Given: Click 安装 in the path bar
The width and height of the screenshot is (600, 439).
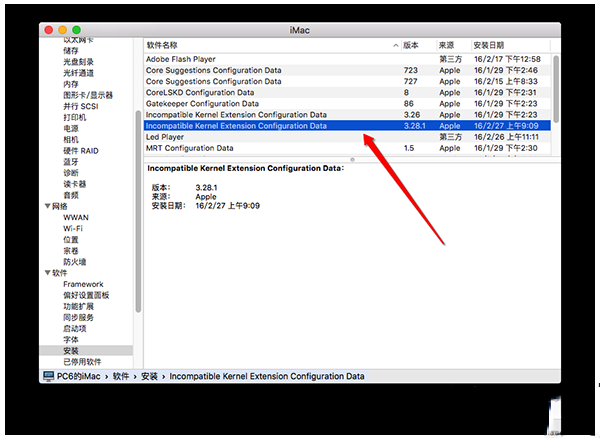Looking at the screenshot, I should [x=149, y=376].
